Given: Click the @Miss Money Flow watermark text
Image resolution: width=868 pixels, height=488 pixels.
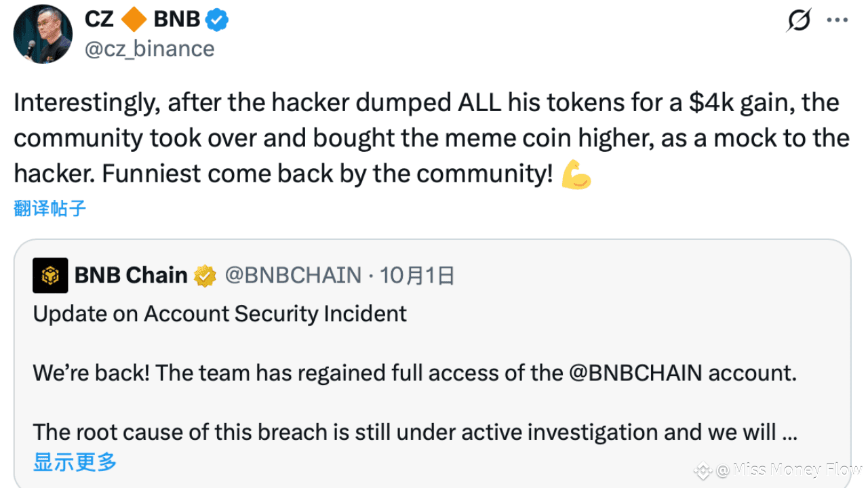Looking at the screenshot, I should click(x=790, y=470).
